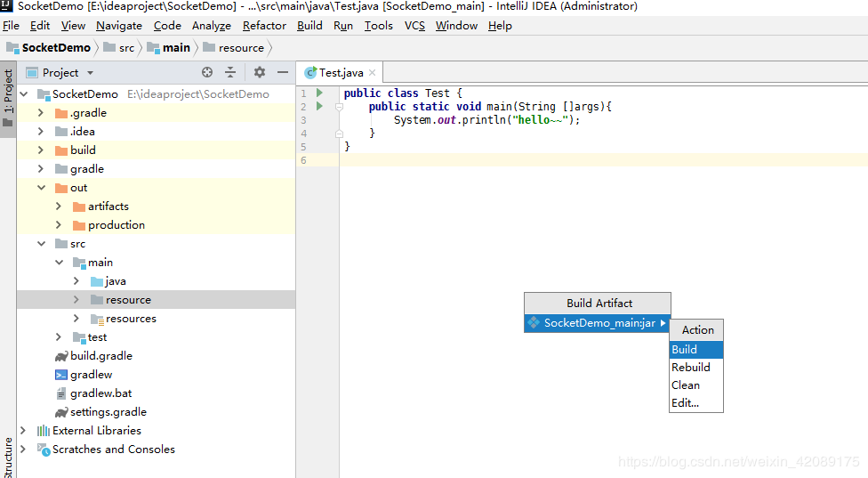Select Build in the Action submenu

(x=696, y=350)
